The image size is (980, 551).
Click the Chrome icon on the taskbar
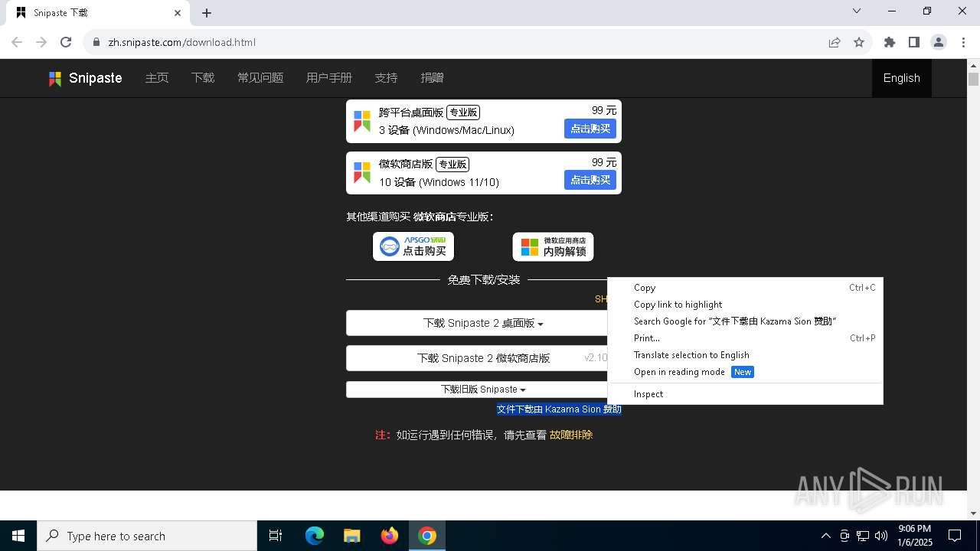(x=427, y=536)
